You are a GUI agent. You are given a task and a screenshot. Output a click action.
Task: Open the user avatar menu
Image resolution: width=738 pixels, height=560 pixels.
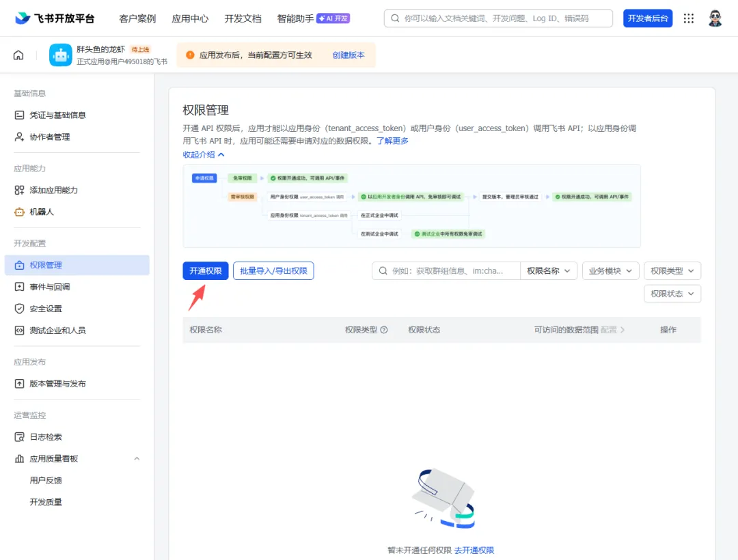715,18
